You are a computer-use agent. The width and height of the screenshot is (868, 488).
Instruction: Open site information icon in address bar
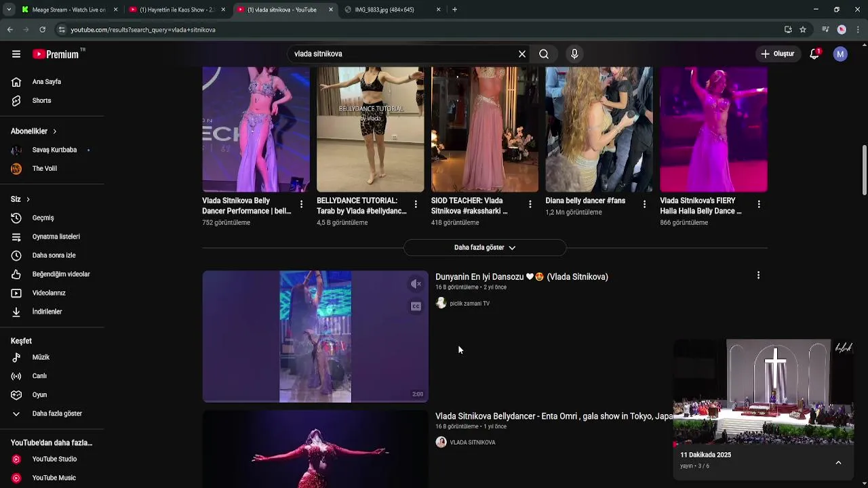click(x=61, y=30)
